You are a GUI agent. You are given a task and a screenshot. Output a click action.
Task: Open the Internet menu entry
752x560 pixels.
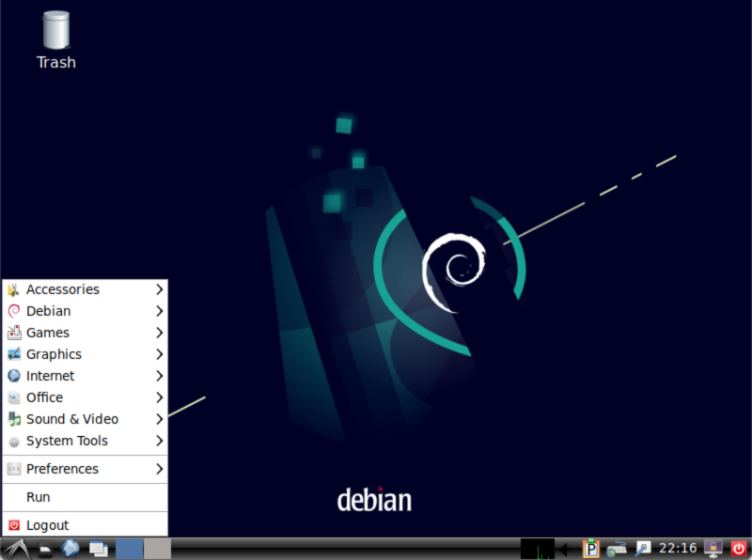coord(50,376)
